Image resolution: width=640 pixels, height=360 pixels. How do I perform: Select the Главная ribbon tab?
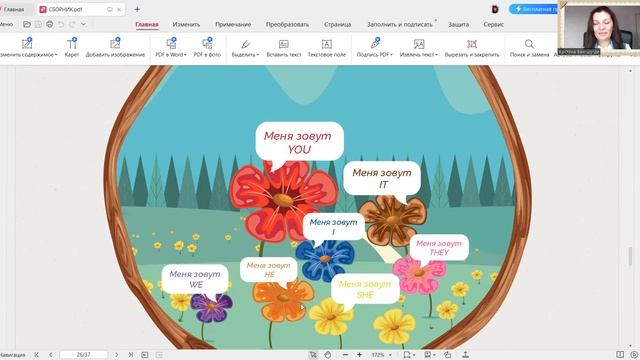147,24
